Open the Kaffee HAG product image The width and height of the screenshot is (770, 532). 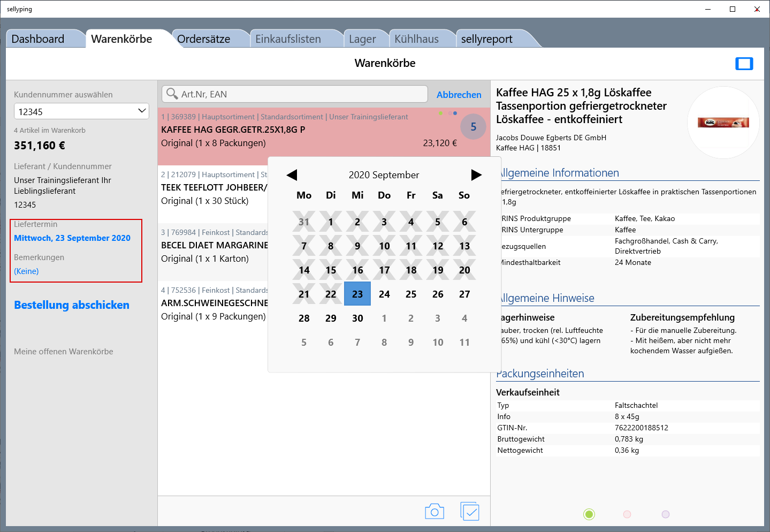pos(723,123)
